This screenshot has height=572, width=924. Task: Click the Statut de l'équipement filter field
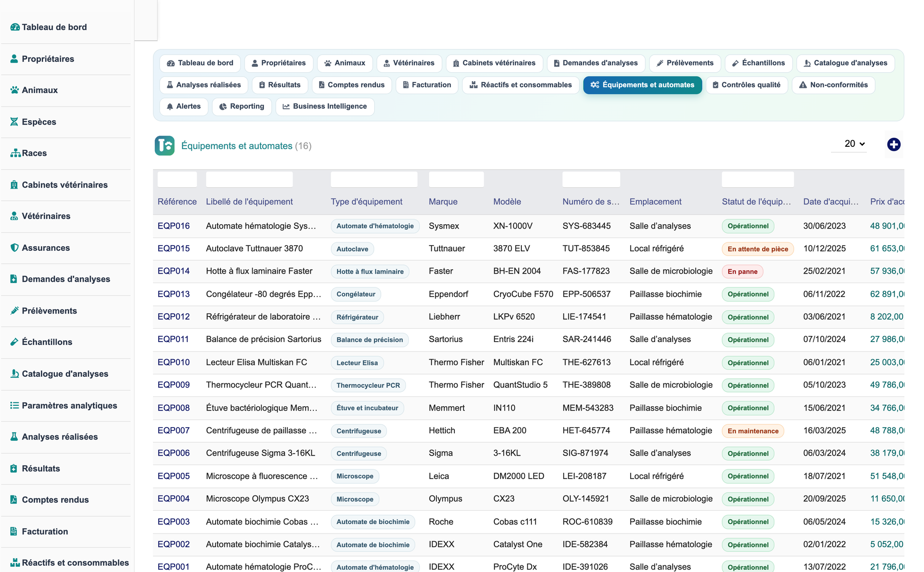pyautogui.click(x=758, y=179)
